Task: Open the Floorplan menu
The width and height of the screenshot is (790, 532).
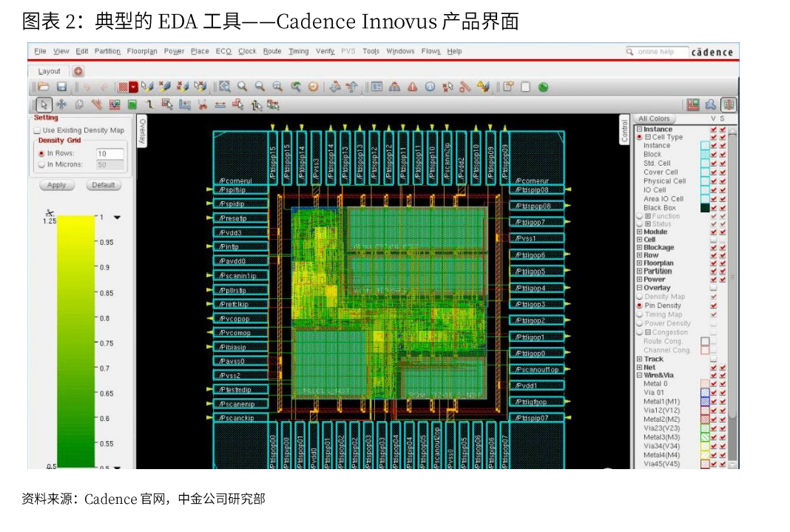Action: pos(142,51)
